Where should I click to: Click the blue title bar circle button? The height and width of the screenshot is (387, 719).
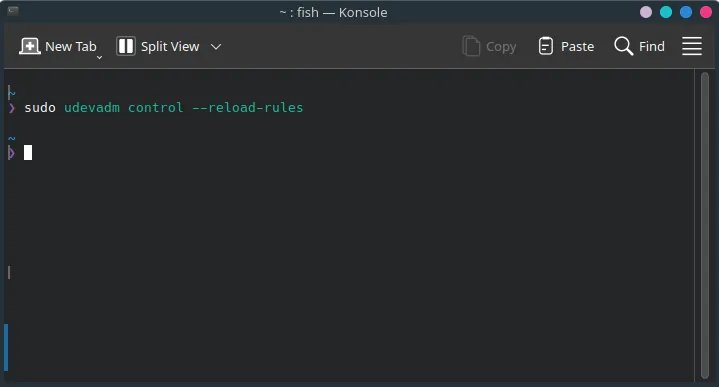pos(686,12)
